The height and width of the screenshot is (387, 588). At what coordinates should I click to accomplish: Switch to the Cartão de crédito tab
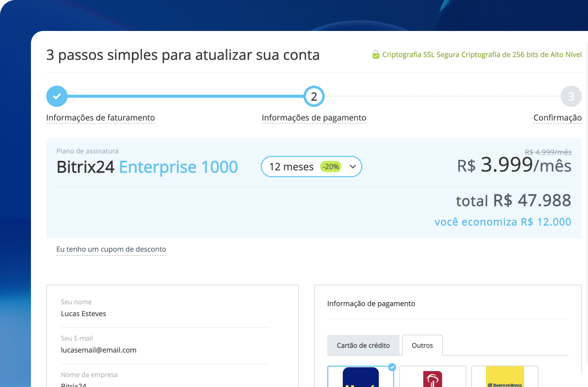[363, 345]
